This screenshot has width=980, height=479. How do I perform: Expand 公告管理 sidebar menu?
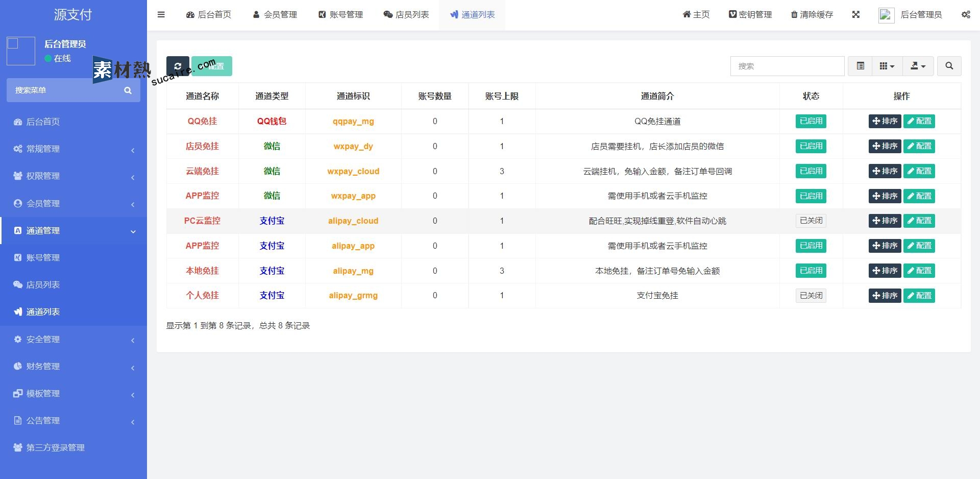pos(73,420)
